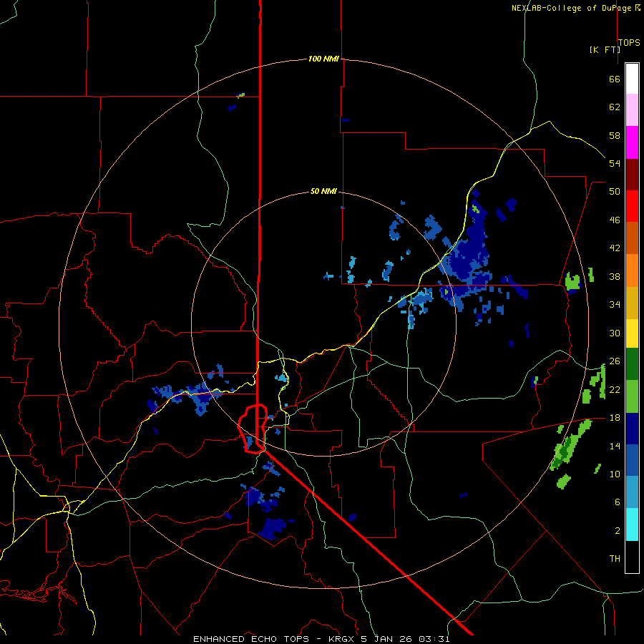Click the medium blue 14-10 kft swatch
This screenshot has height=644, width=644.
632,460
